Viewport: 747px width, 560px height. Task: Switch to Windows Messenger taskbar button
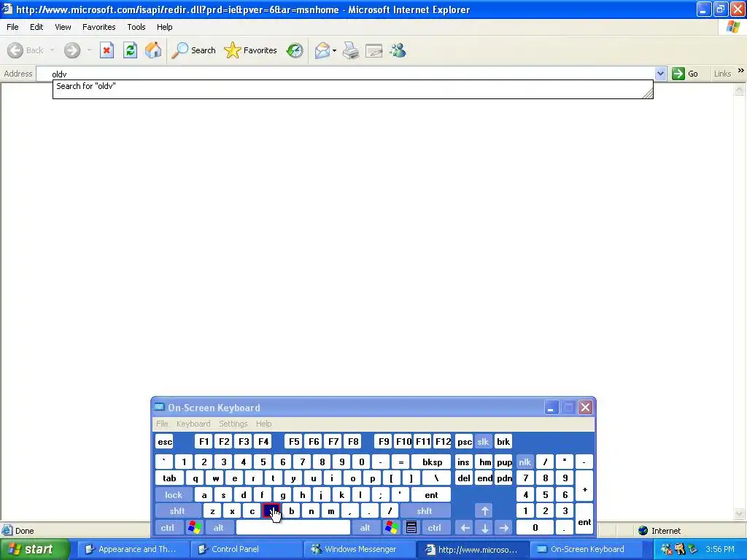pos(360,549)
